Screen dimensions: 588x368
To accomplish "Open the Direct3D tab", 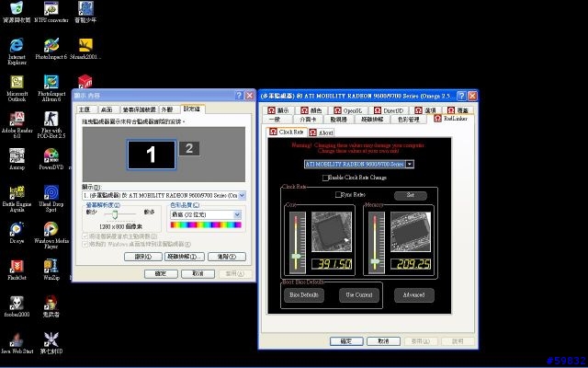I will pyautogui.click(x=388, y=110).
